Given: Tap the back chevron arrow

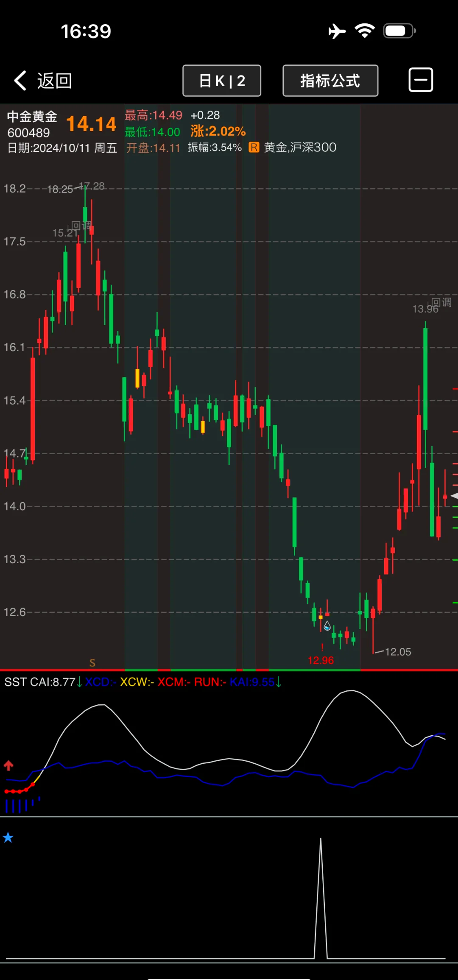Looking at the screenshot, I should 20,81.
